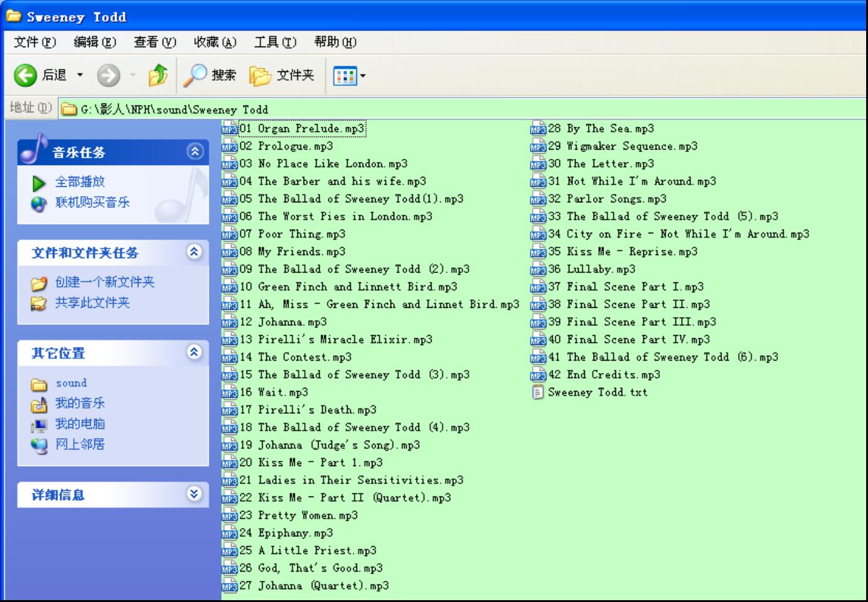Select file name '11 Ah, Miss - Green Finch and Linnet Bird.mp3'

[x=379, y=305]
